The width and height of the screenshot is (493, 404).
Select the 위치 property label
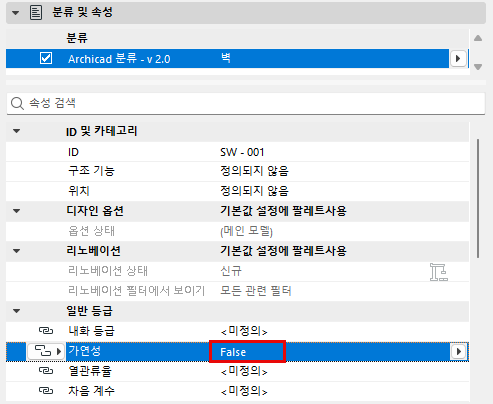click(x=79, y=191)
